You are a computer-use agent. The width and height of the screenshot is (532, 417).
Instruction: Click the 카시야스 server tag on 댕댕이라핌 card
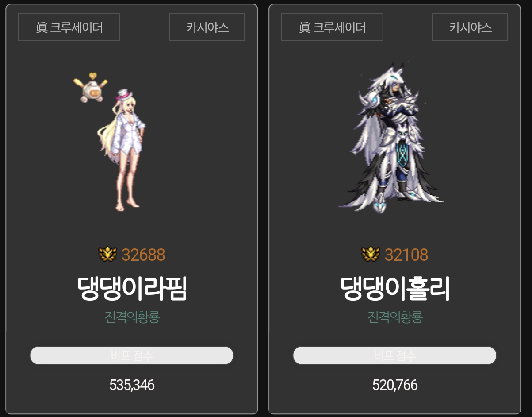point(207,27)
